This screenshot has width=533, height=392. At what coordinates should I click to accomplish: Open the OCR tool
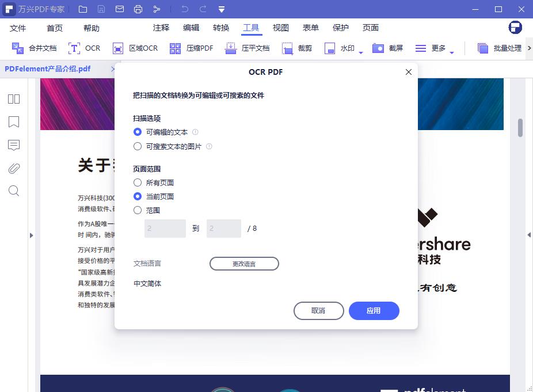point(84,48)
